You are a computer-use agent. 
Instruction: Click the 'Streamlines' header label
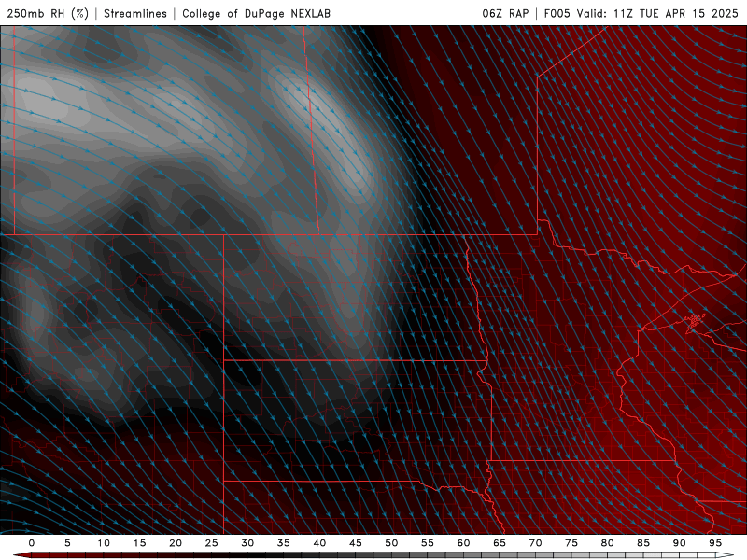tap(135, 13)
